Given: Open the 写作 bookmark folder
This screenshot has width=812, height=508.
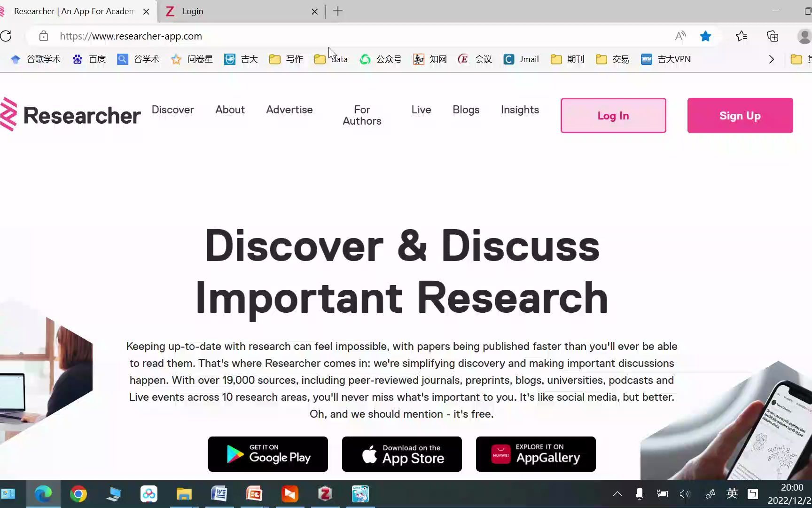Looking at the screenshot, I should (x=286, y=59).
